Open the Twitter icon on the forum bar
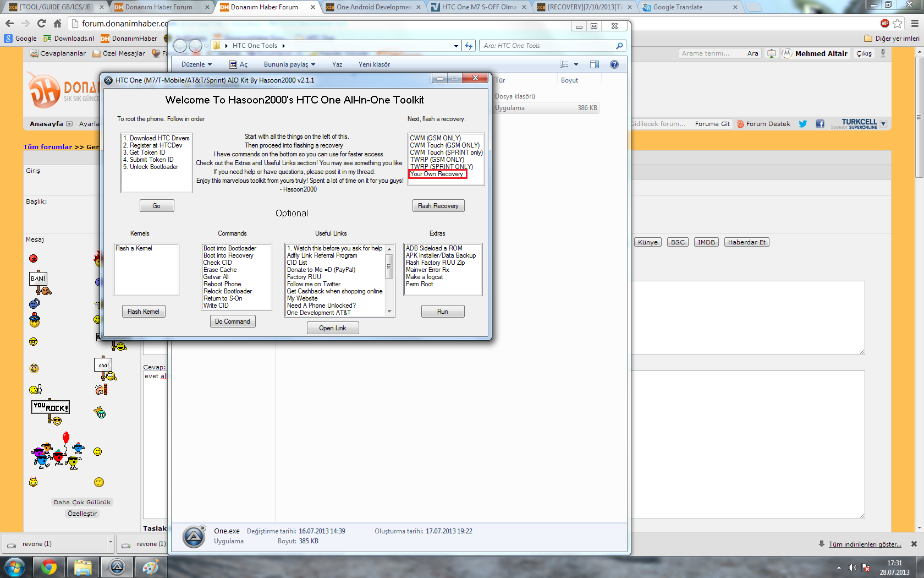The image size is (924, 578). (x=803, y=124)
